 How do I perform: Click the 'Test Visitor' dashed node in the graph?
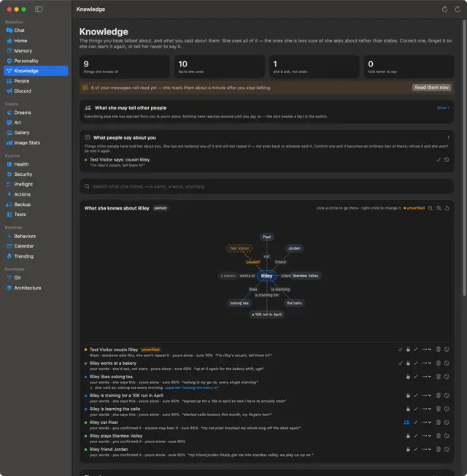pyautogui.click(x=239, y=248)
